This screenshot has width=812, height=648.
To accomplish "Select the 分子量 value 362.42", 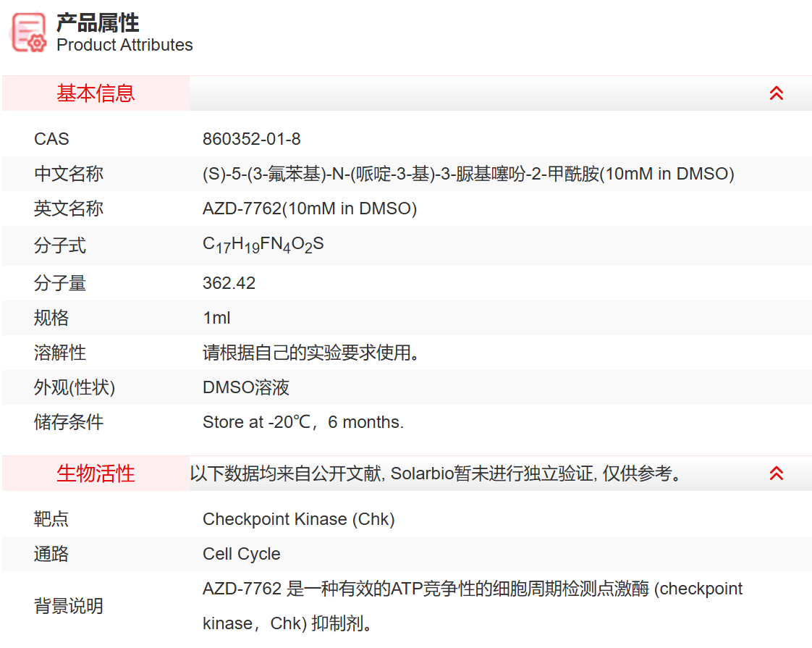I will coord(229,283).
